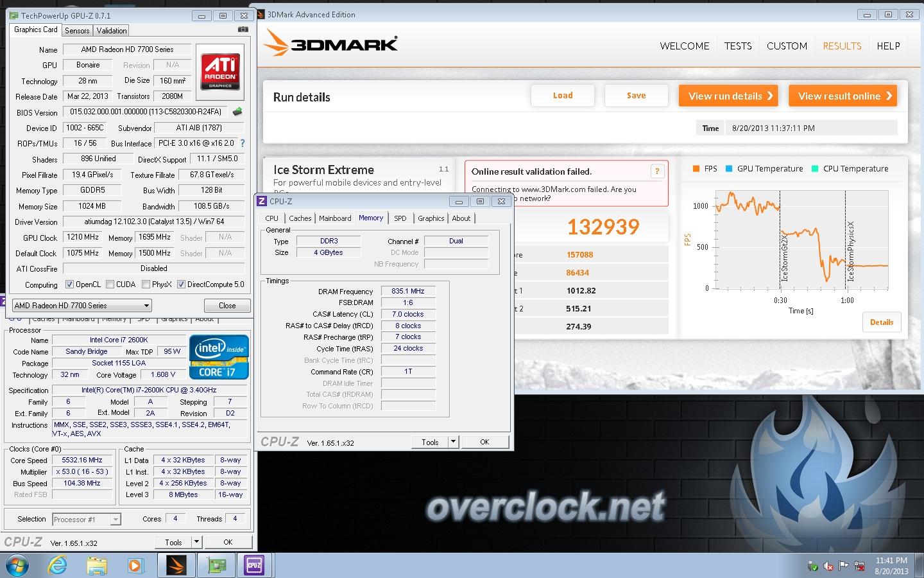
Task: Toggle the CUDA checkbox in GPU-Z
Action: pyautogui.click(x=110, y=284)
